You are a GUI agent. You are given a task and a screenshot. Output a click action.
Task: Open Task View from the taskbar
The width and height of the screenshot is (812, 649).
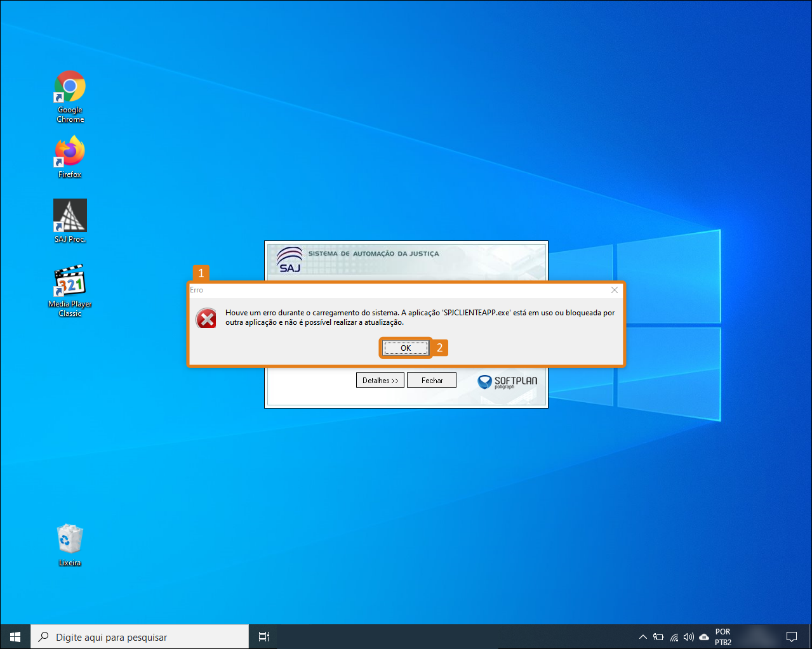[264, 636]
